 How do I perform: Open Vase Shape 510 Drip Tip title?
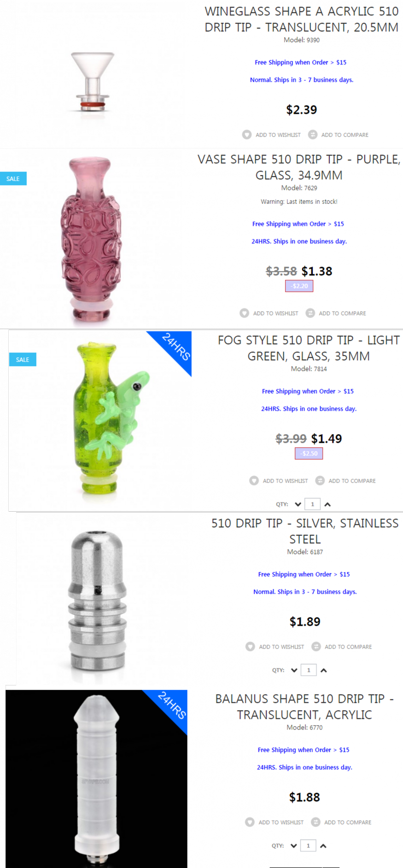[x=299, y=167]
